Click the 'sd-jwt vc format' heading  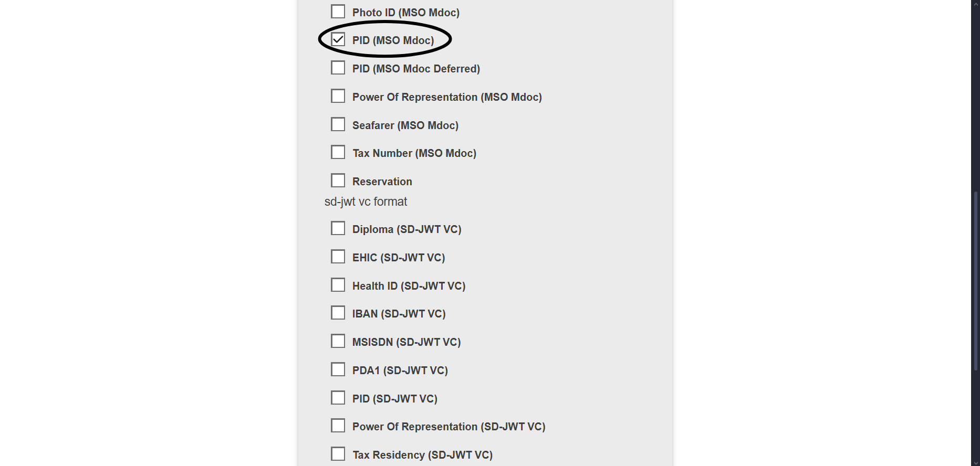click(366, 202)
